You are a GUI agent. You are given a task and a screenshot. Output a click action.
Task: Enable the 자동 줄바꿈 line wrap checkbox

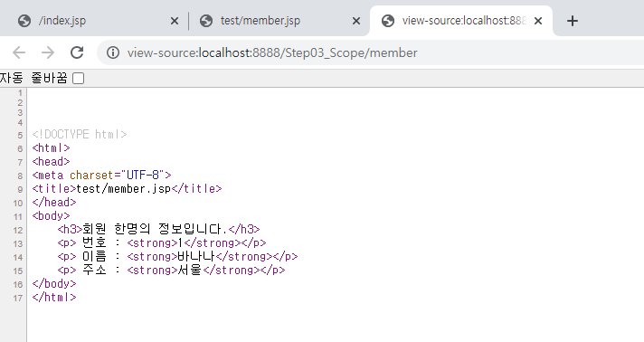click(x=78, y=78)
